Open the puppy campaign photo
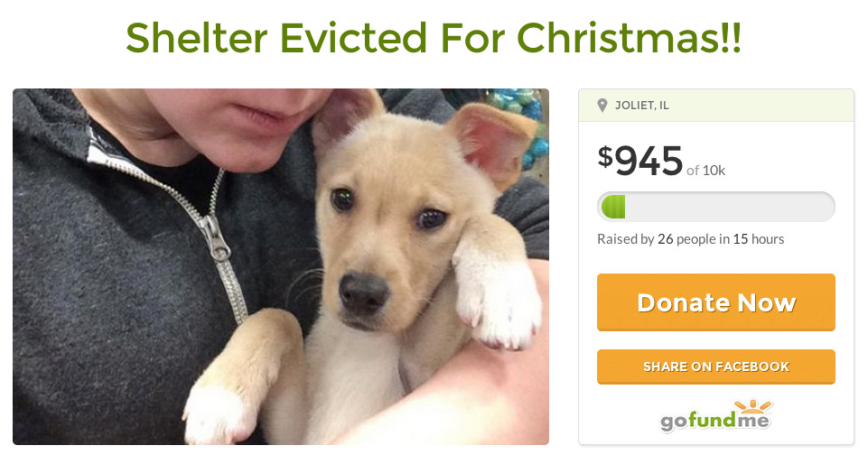 coord(281,266)
